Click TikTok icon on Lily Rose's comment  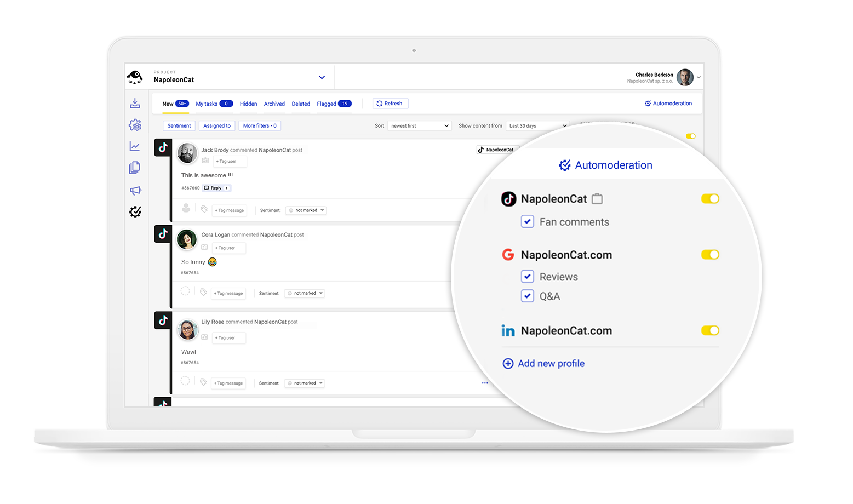[x=163, y=320]
